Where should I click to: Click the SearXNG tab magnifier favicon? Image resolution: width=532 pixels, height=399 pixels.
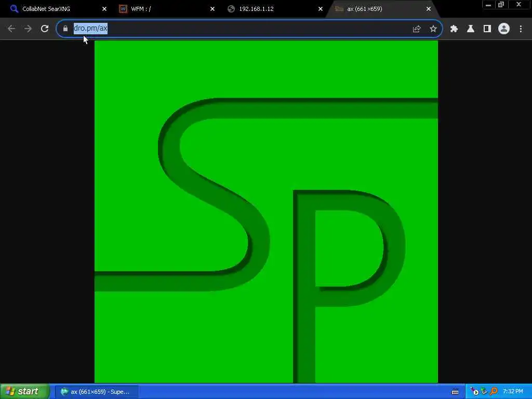(14, 9)
